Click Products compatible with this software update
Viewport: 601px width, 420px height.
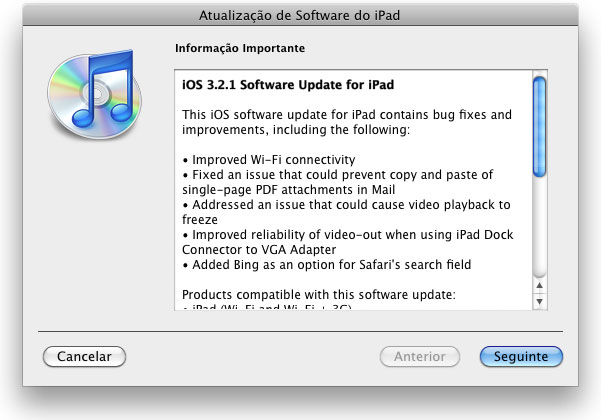pyautogui.click(x=319, y=295)
